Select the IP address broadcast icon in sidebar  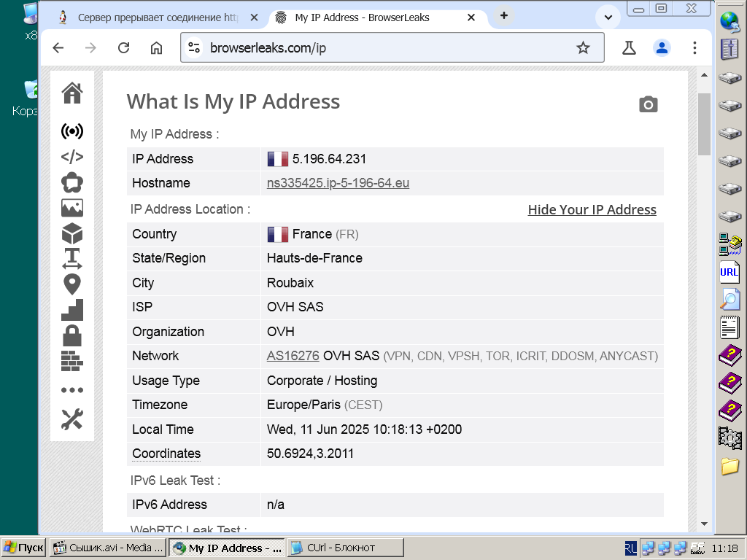coord(72,131)
